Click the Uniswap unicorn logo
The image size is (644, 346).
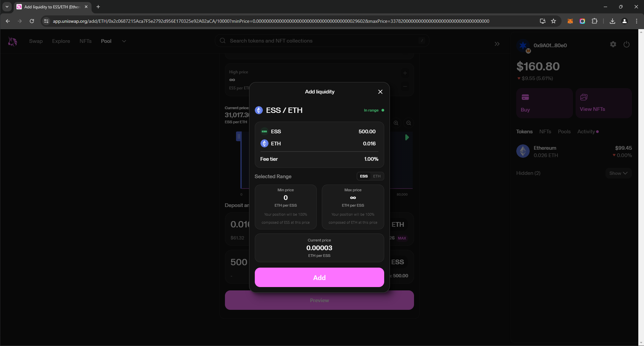point(13,42)
